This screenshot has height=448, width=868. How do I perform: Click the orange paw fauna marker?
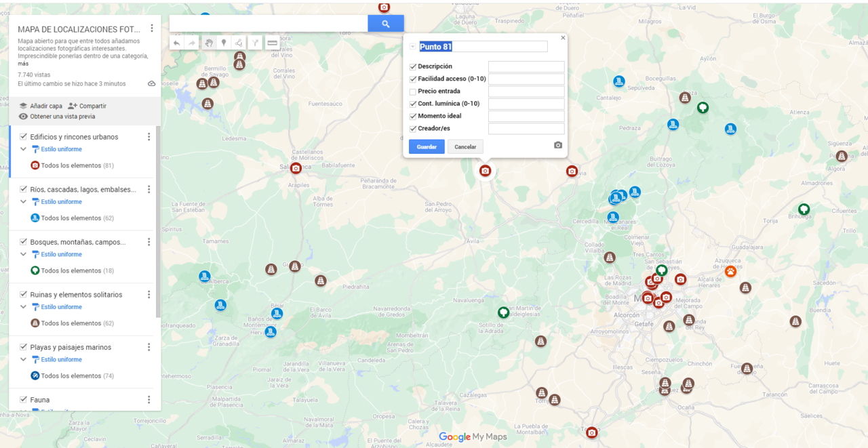730,272
